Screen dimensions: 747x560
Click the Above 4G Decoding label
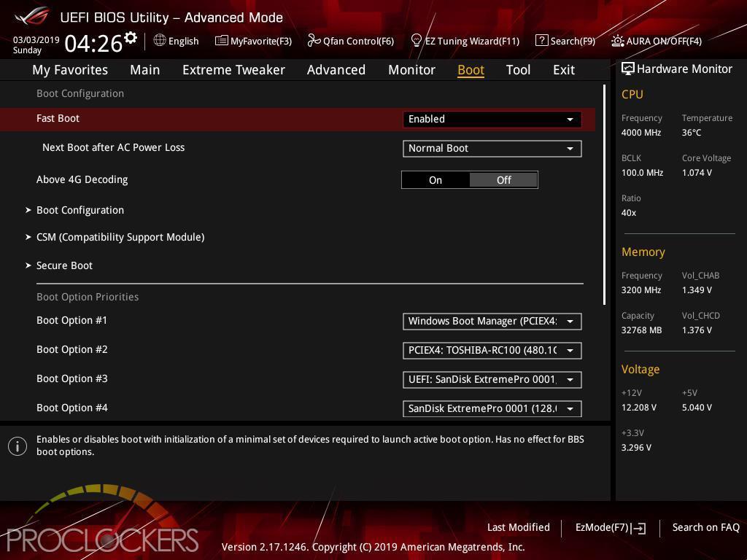[82, 179]
